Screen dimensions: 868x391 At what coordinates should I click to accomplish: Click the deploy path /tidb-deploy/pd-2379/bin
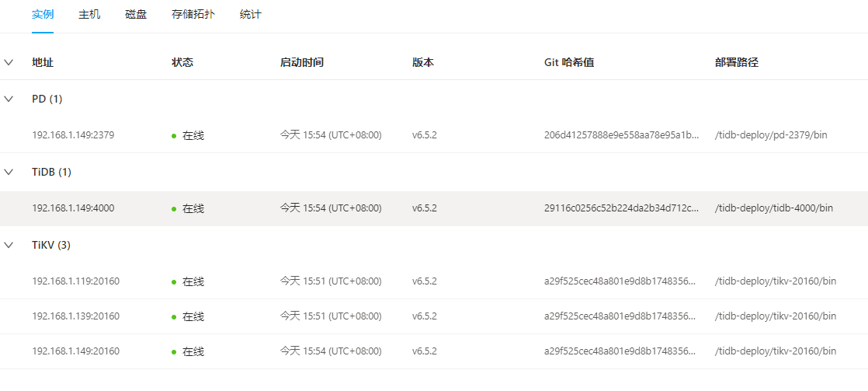tap(770, 135)
